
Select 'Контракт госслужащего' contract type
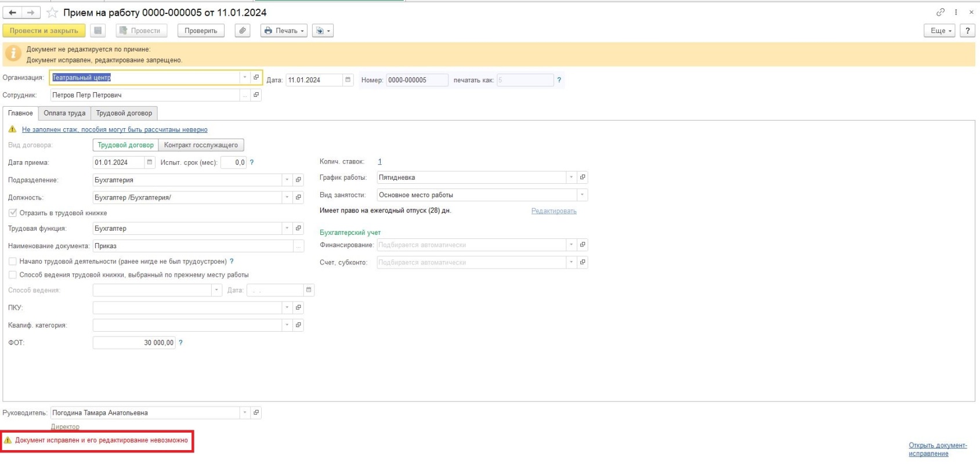201,145
